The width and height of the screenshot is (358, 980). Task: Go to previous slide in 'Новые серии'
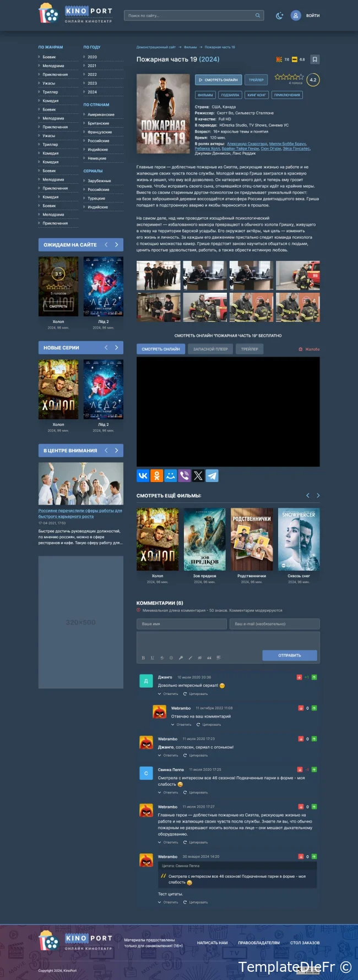pos(106,348)
